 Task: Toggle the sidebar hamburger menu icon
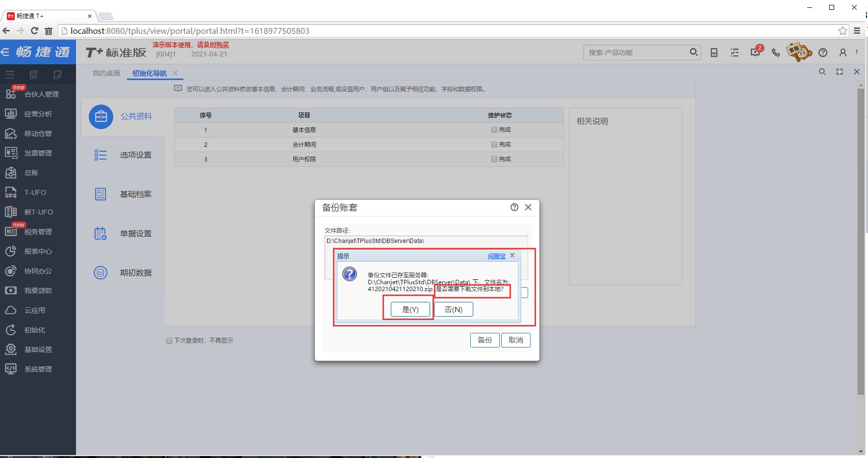click(10, 75)
